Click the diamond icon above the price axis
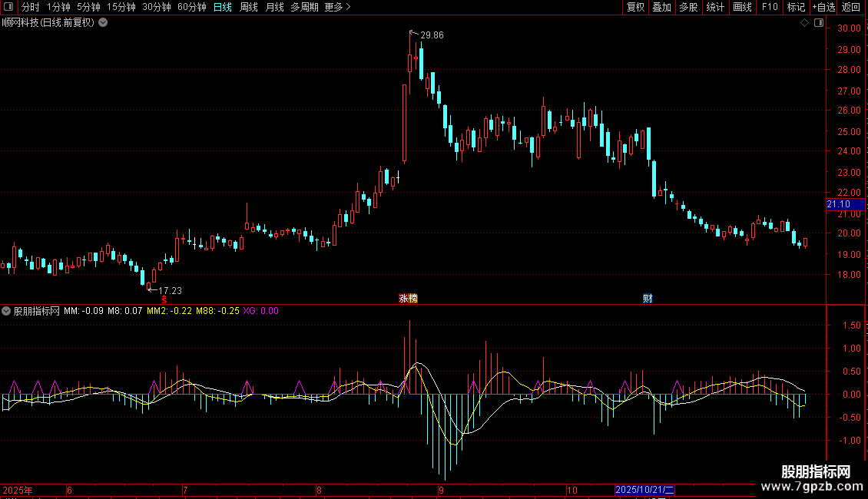The image size is (868, 499). point(804,23)
